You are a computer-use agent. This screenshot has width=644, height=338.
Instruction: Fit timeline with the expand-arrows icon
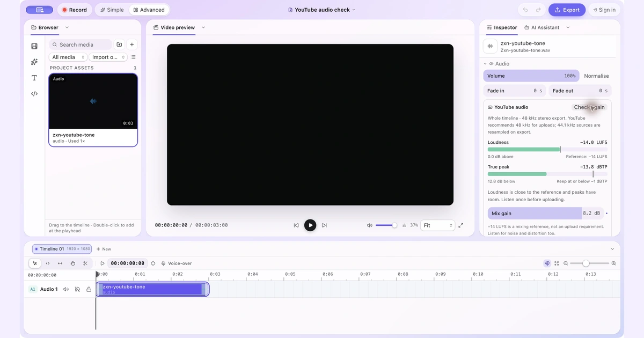tap(557, 263)
